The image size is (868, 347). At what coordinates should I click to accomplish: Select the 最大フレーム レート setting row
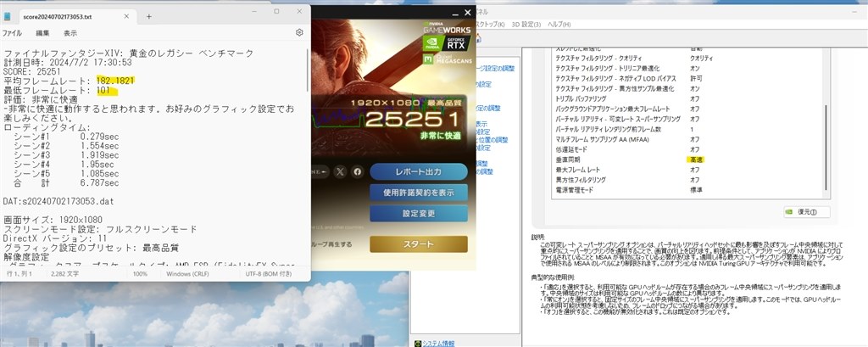click(x=688, y=170)
